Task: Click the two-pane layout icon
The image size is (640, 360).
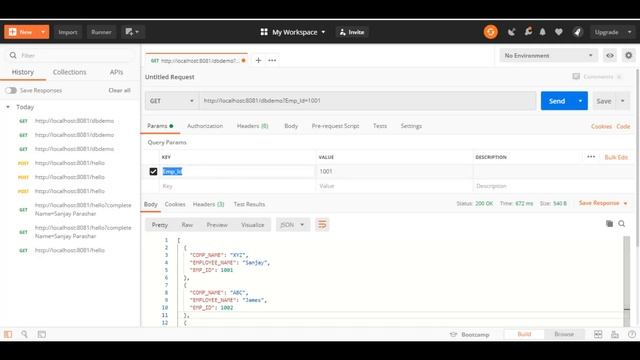Action: 598,334
